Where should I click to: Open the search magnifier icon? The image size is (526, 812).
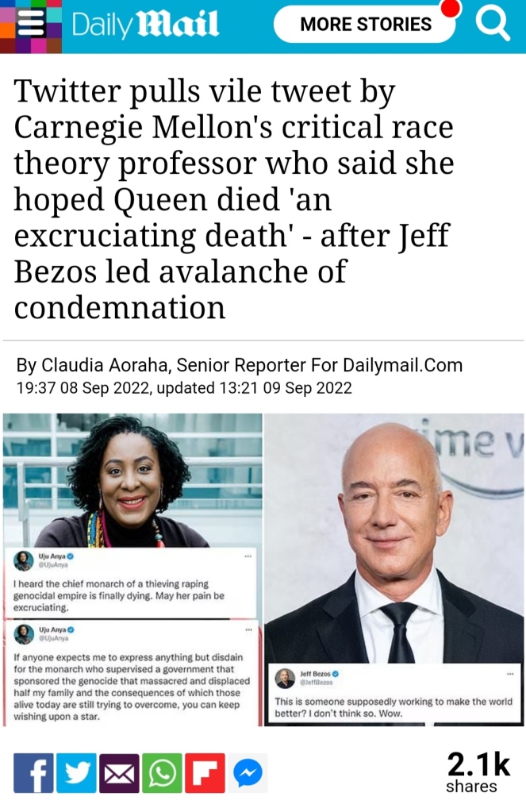click(x=492, y=25)
